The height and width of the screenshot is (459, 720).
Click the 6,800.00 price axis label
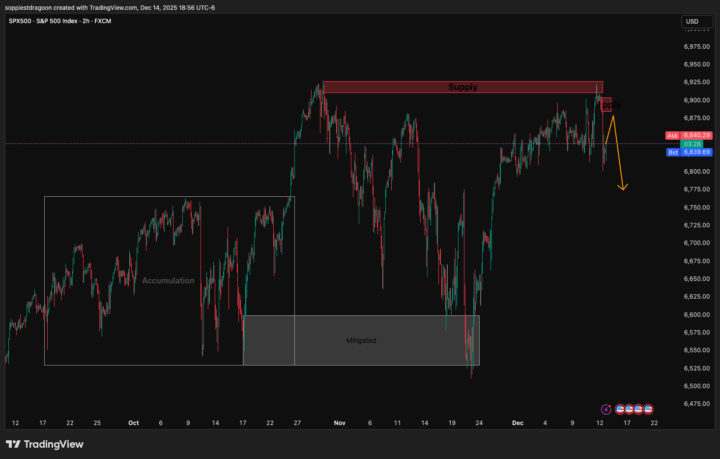(x=697, y=172)
